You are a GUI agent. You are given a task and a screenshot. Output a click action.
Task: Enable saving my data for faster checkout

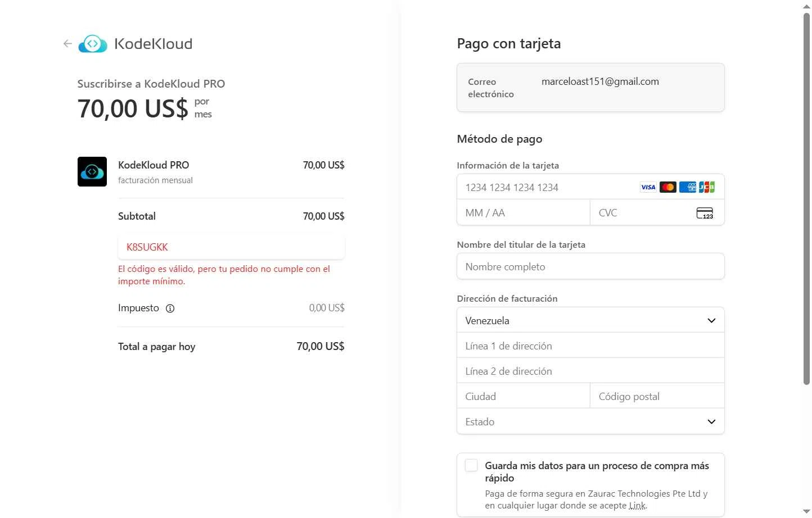coord(471,466)
